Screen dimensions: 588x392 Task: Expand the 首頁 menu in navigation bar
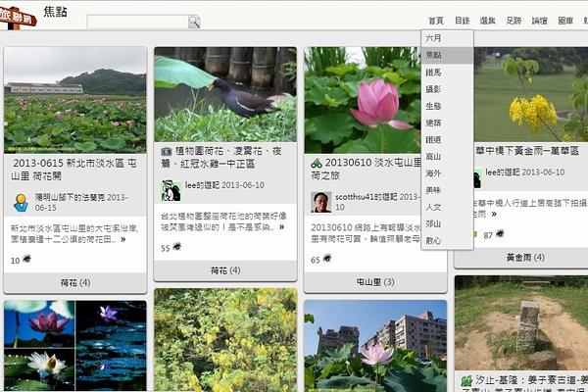click(x=435, y=21)
